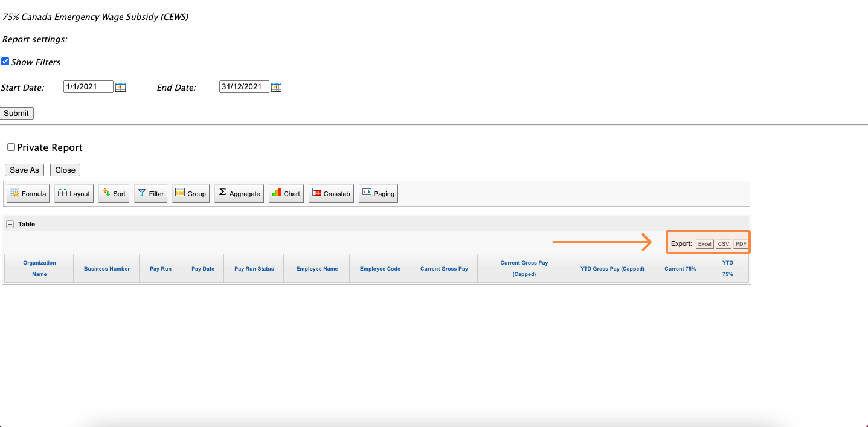Sort by Business Number column header
Viewport: 868px width, 427px height.
click(107, 268)
